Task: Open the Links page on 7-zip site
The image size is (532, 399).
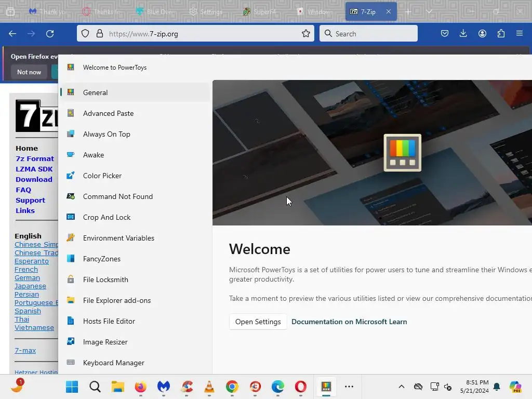Action: click(25, 210)
